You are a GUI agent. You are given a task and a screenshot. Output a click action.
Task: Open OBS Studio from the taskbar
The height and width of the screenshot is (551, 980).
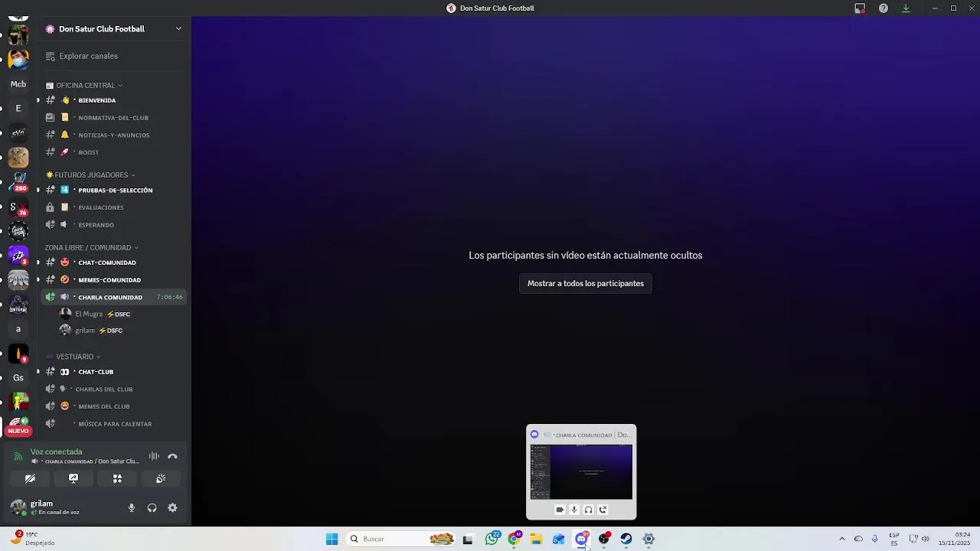[604, 539]
